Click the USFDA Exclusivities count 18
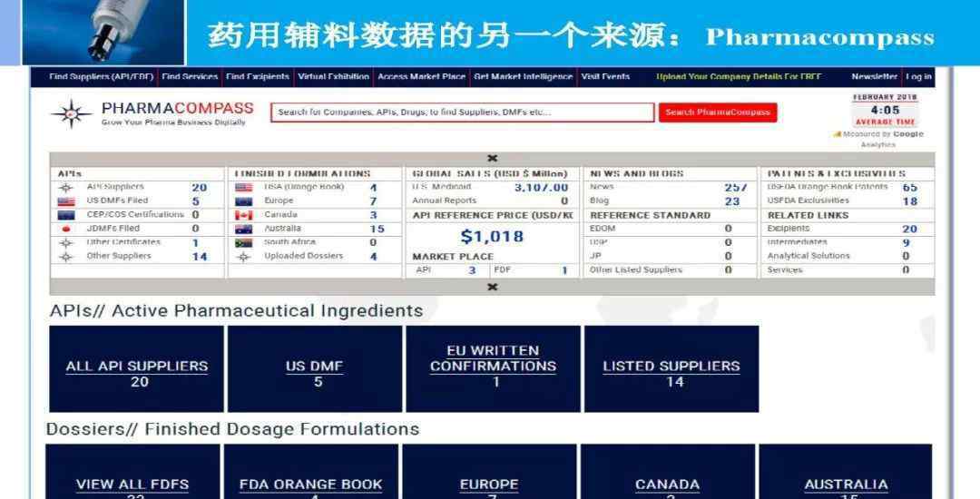The height and width of the screenshot is (499, 980). pos(910,201)
